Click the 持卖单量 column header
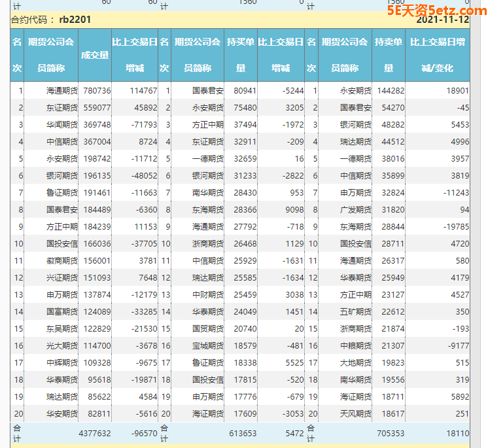 click(389, 55)
